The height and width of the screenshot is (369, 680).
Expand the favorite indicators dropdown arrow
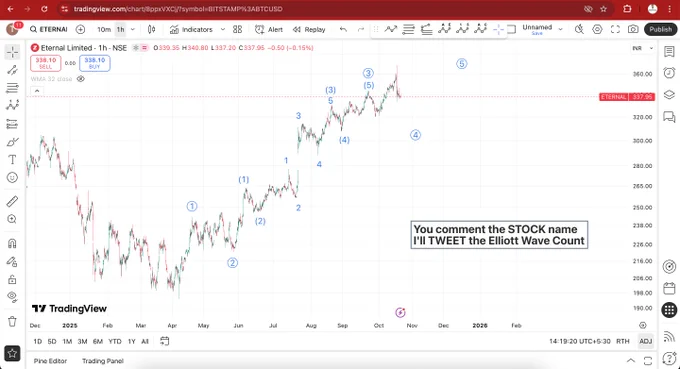click(223, 29)
